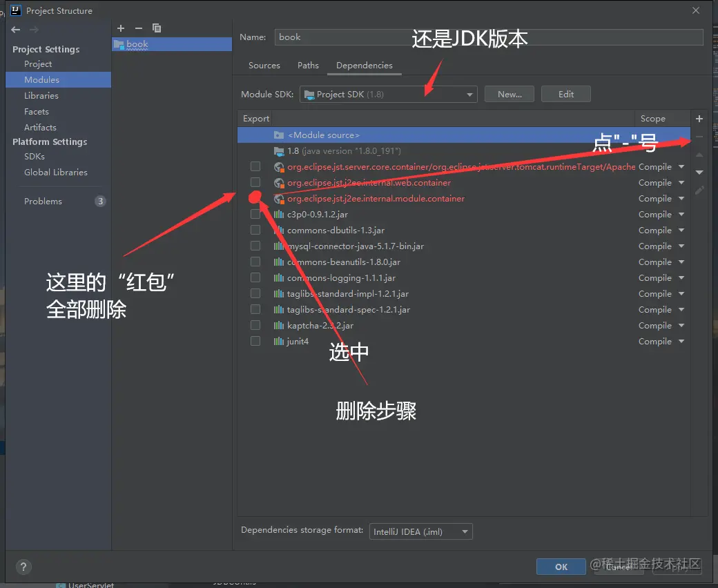The height and width of the screenshot is (588, 718).
Task: Toggle export checkbox for commons-logging-1.1.1.jar
Action: 255,277
